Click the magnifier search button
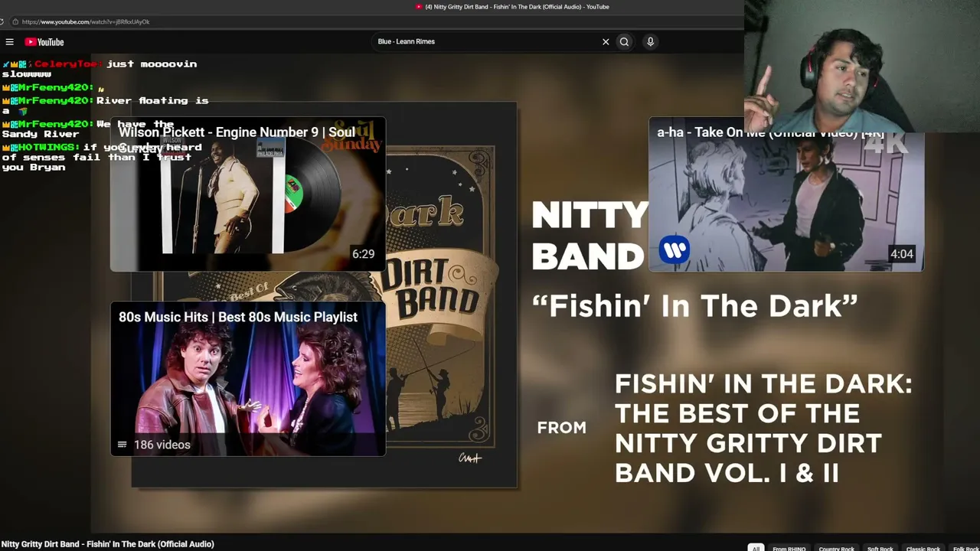This screenshot has width=980, height=551. [x=624, y=42]
